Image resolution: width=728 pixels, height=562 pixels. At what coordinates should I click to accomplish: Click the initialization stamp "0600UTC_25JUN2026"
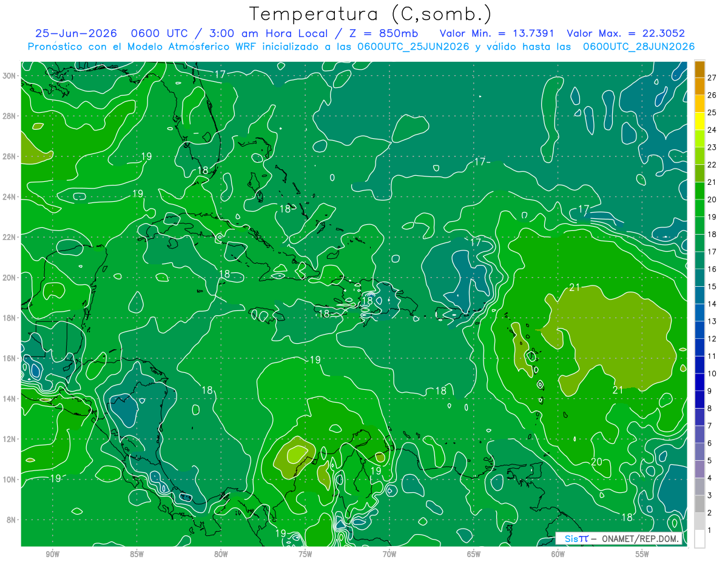point(413,47)
